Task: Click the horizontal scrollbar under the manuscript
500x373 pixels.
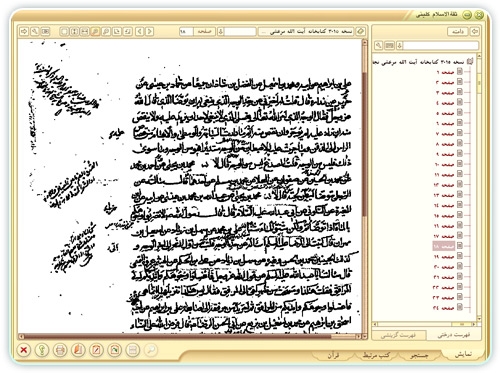Action: point(190,336)
